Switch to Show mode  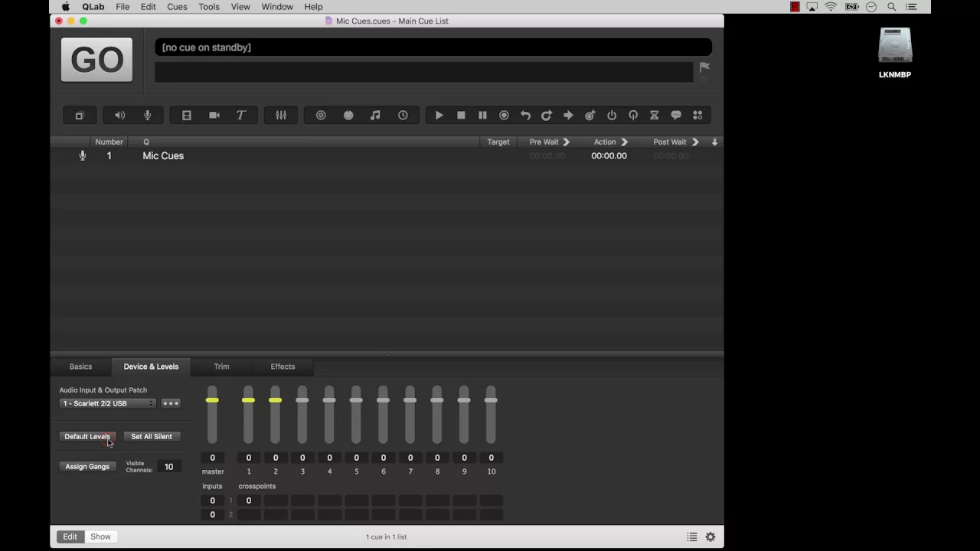click(x=100, y=536)
